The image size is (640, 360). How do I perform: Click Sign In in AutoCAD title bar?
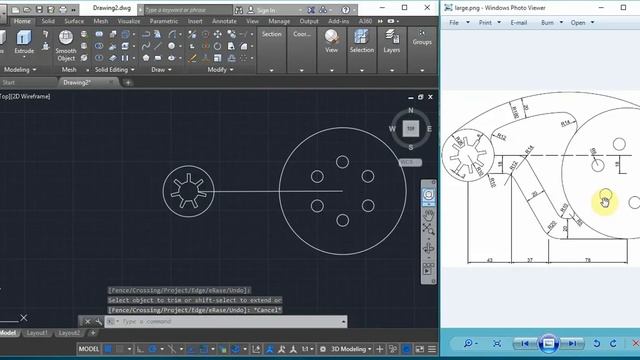[266, 10]
